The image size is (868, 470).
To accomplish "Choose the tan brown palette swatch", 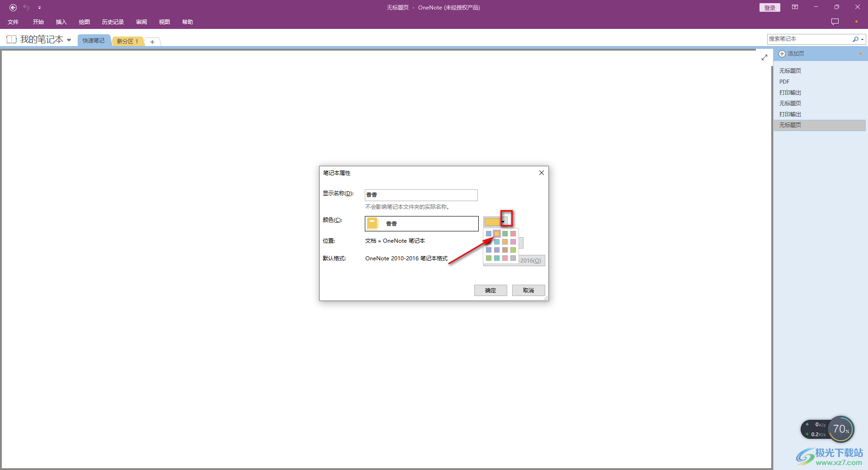I will [505, 250].
